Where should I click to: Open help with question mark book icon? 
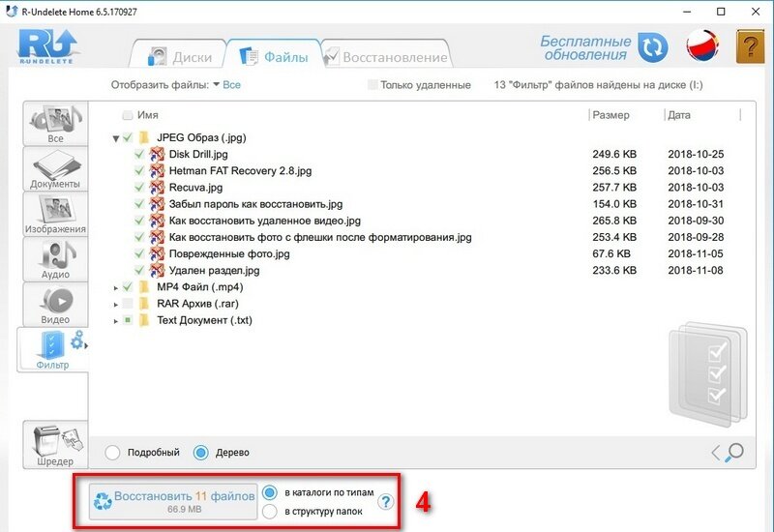[750, 46]
